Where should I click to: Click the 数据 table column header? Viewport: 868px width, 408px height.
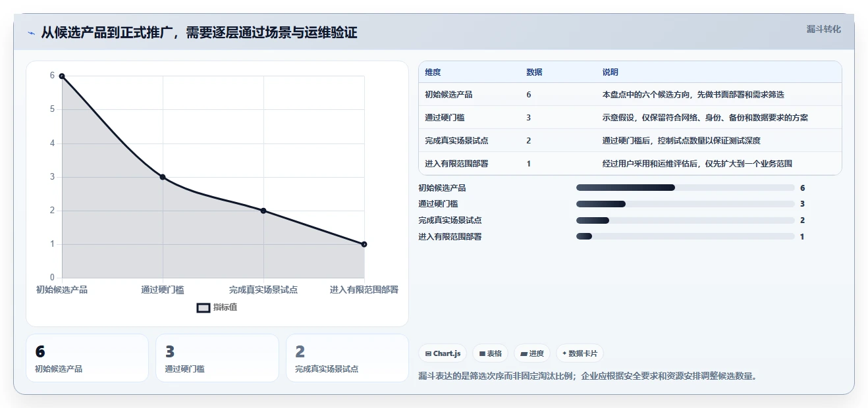pos(535,72)
